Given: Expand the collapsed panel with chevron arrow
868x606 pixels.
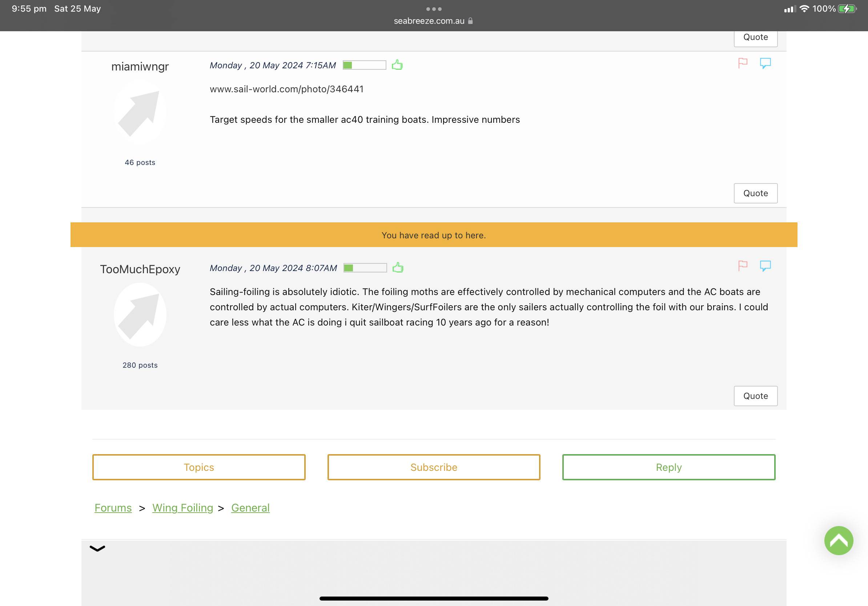Looking at the screenshot, I should click(x=97, y=549).
